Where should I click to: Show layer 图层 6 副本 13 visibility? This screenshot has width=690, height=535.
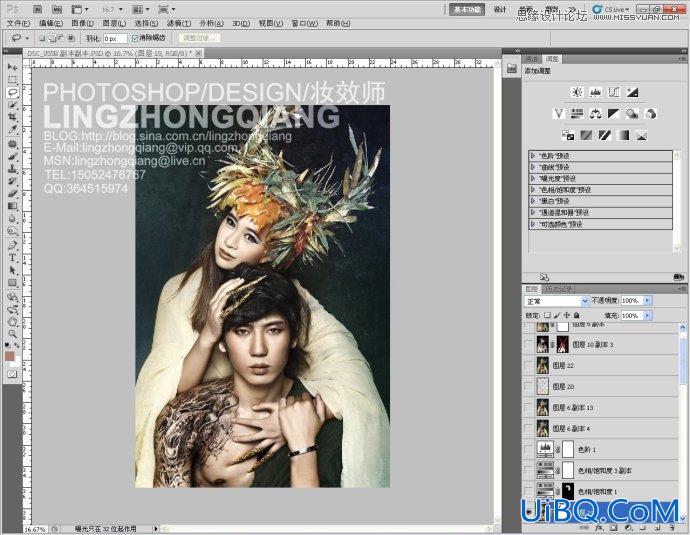[x=528, y=407]
